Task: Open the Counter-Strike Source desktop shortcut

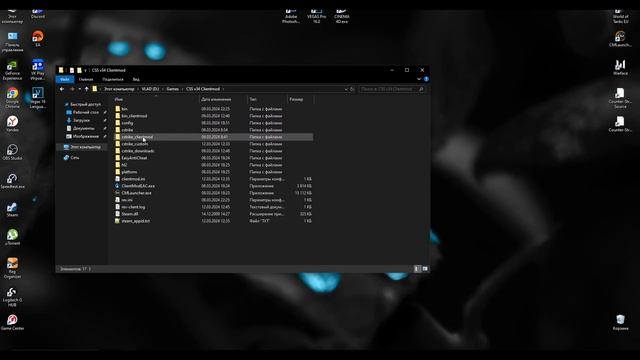Action: point(620,98)
